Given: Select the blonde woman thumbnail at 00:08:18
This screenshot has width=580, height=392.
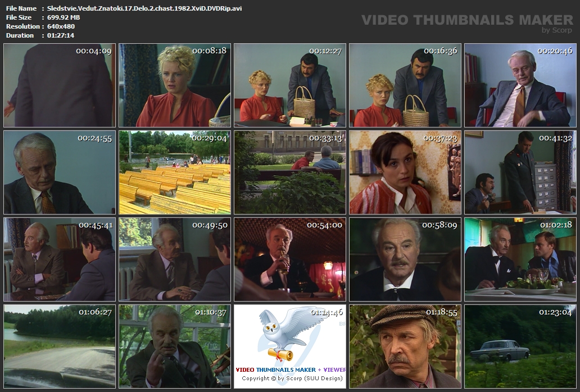Looking at the screenshot, I should pyautogui.click(x=174, y=85).
